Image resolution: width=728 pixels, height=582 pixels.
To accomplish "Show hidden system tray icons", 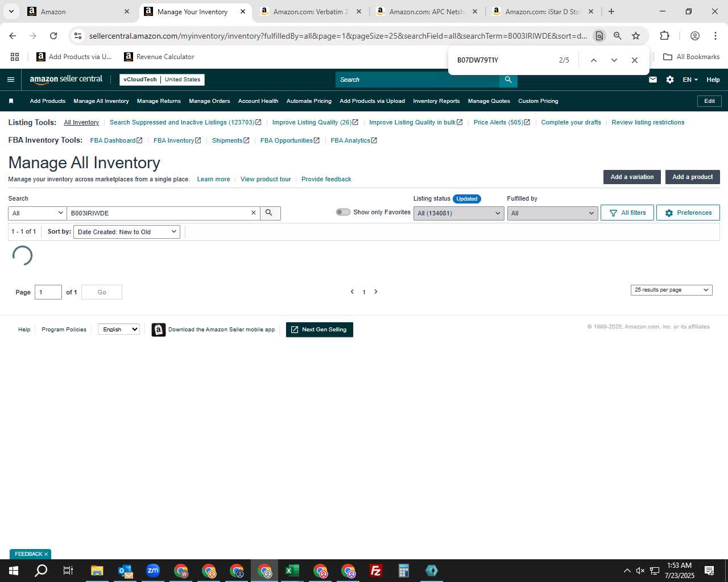I will tap(627, 571).
